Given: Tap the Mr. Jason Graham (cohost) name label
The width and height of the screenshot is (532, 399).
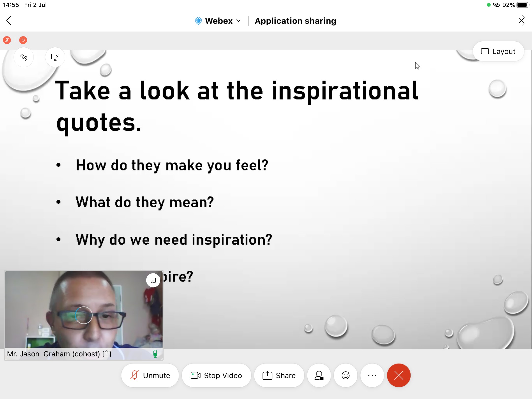Looking at the screenshot, I should pos(53,354).
